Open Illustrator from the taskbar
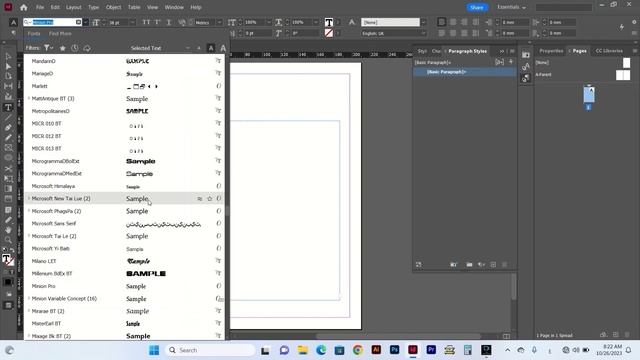 pos(376,350)
